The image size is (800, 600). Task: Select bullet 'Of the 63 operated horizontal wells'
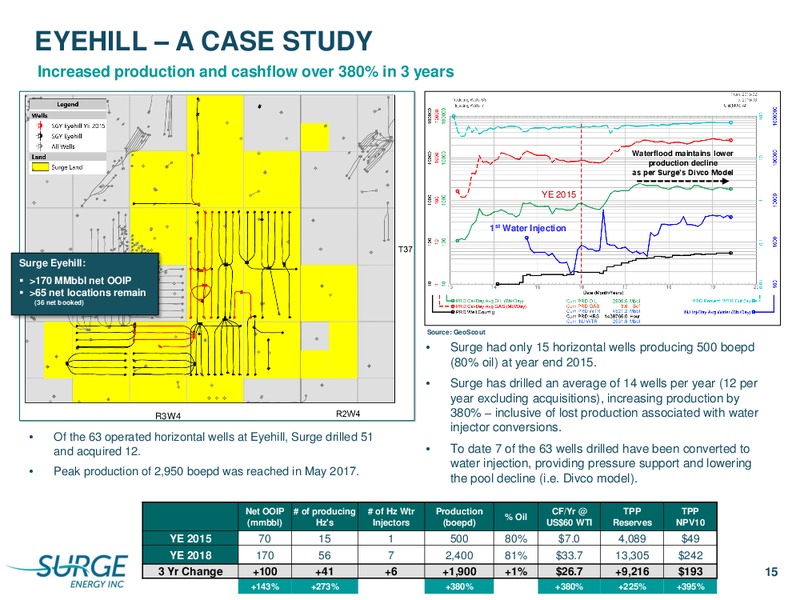213,444
